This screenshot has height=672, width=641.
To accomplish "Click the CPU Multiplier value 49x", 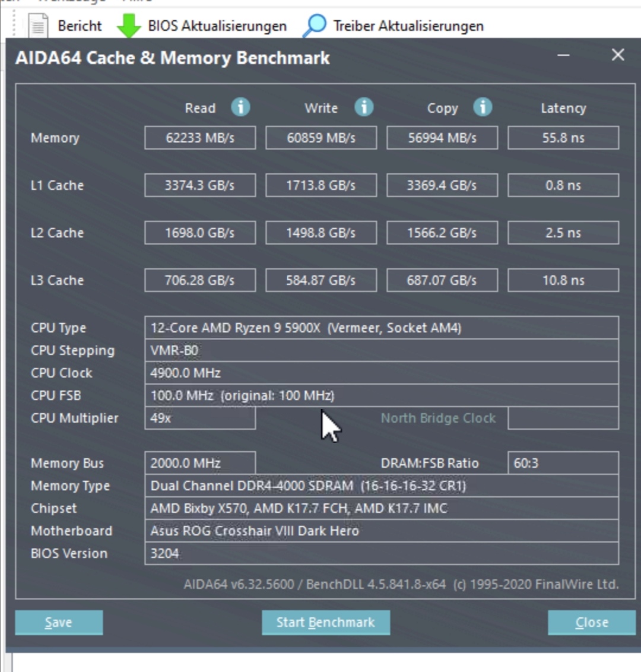I will tap(200, 418).
